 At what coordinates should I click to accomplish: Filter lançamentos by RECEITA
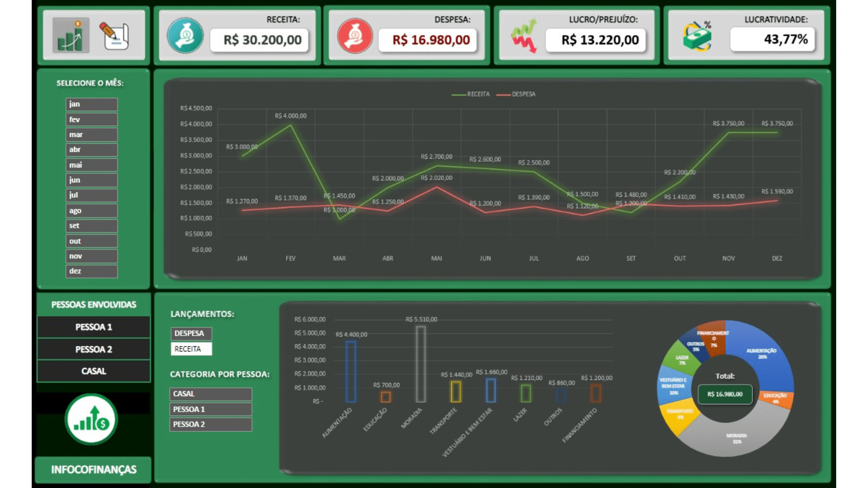click(191, 349)
